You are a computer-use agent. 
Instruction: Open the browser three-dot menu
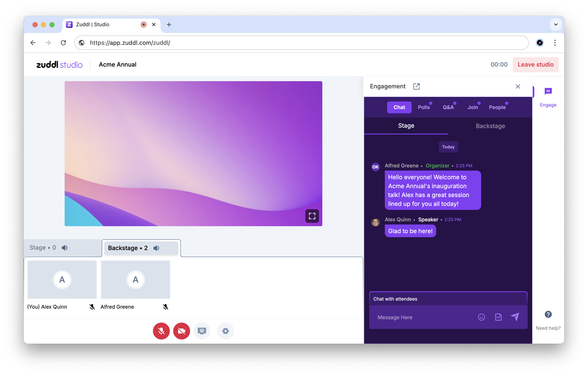point(555,43)
